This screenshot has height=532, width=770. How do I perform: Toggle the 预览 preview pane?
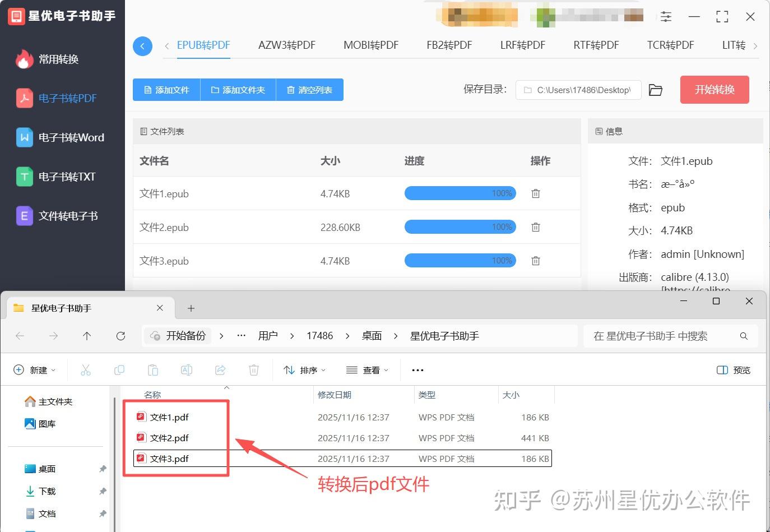coord(732,369)
